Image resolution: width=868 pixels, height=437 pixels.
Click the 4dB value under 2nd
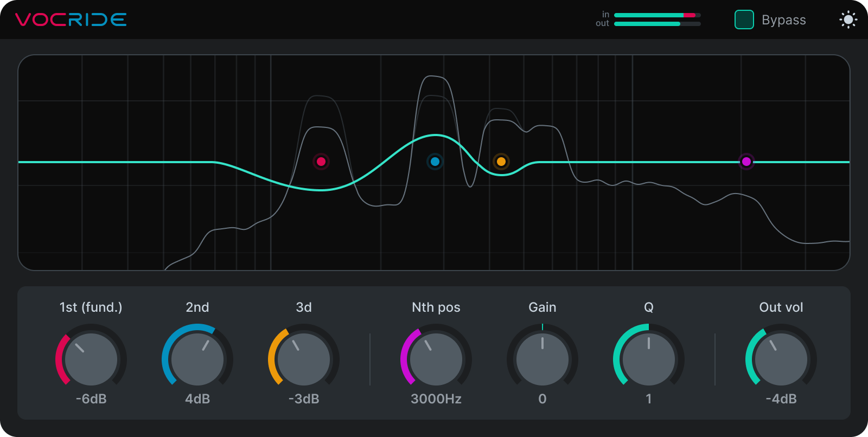[197, 399]
